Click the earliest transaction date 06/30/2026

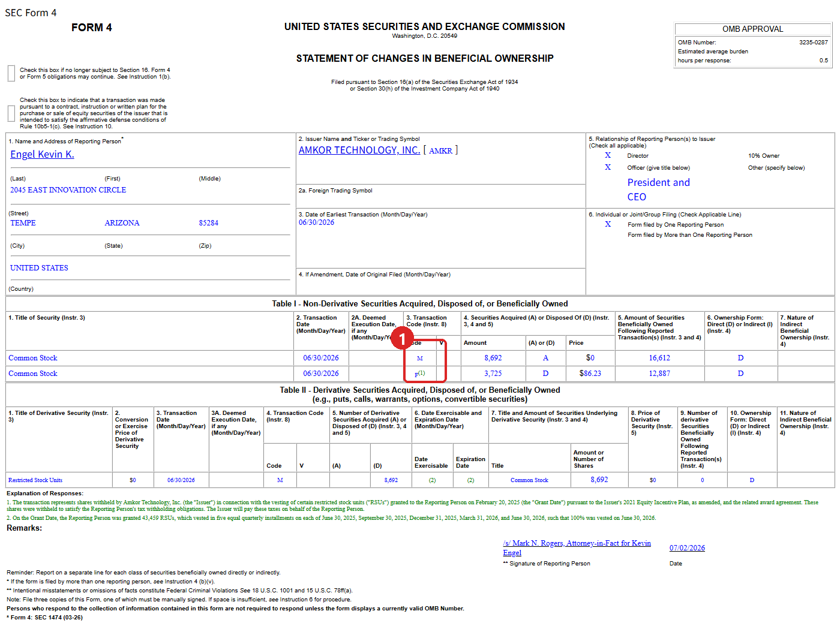(x=317, y=222)
